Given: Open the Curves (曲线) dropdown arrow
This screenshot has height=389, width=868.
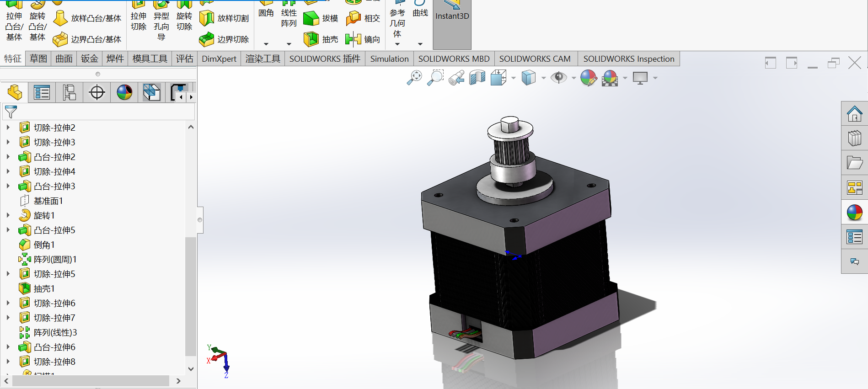Looking at the screenshot, I should 420,44.
